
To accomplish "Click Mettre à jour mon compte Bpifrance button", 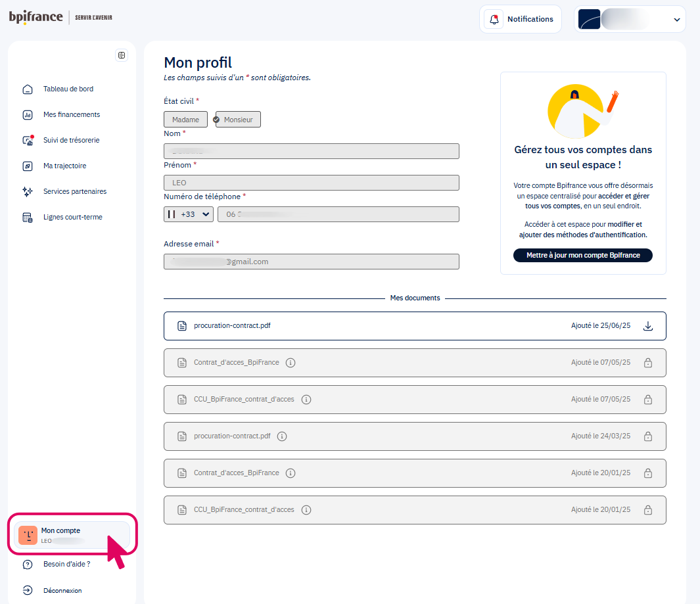I will 583,256.
